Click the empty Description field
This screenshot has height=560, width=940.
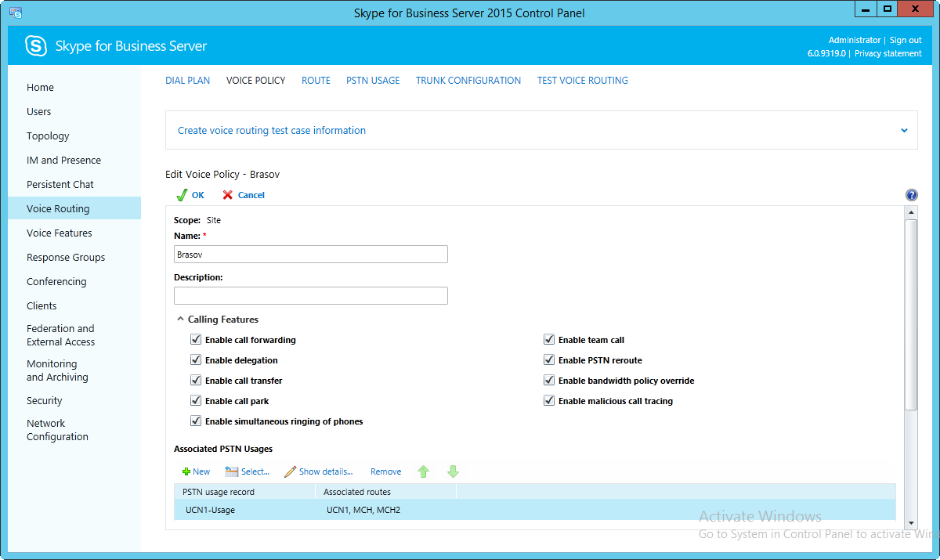pyautogui.click(x=311, y=295)
